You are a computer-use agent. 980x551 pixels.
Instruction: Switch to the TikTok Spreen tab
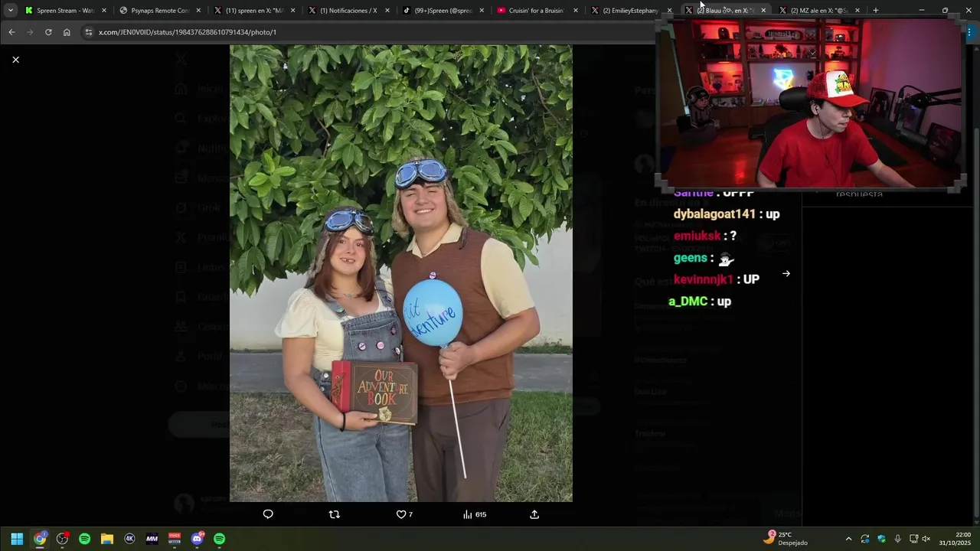click(x=443, y=10)
